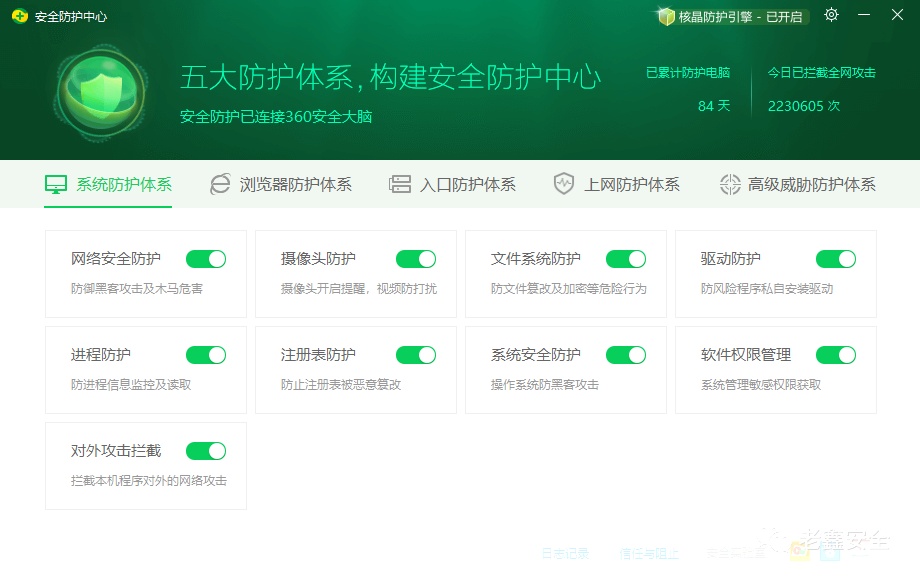
Task: Click description 拦截本机程序对外的网络攻击
Action: click(148, 481)
